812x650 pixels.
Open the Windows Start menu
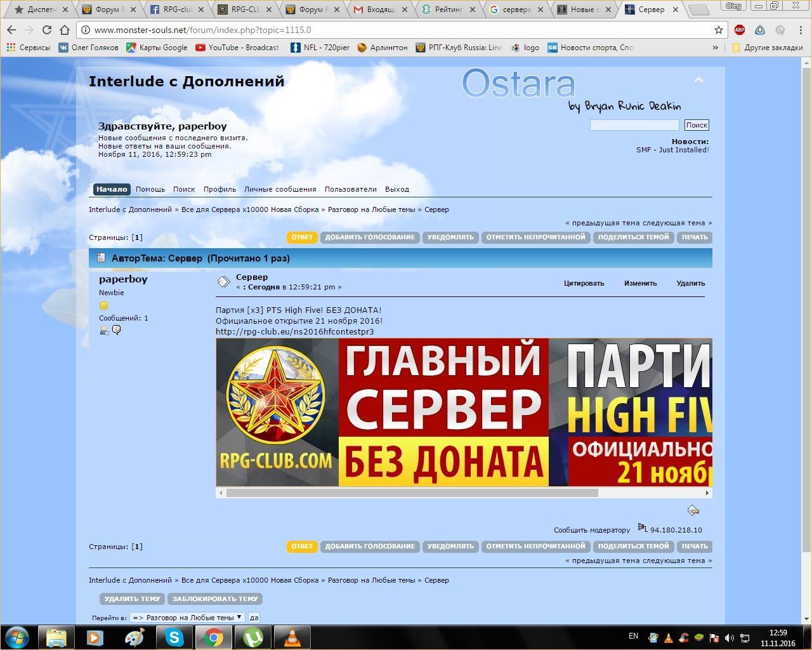17,637
